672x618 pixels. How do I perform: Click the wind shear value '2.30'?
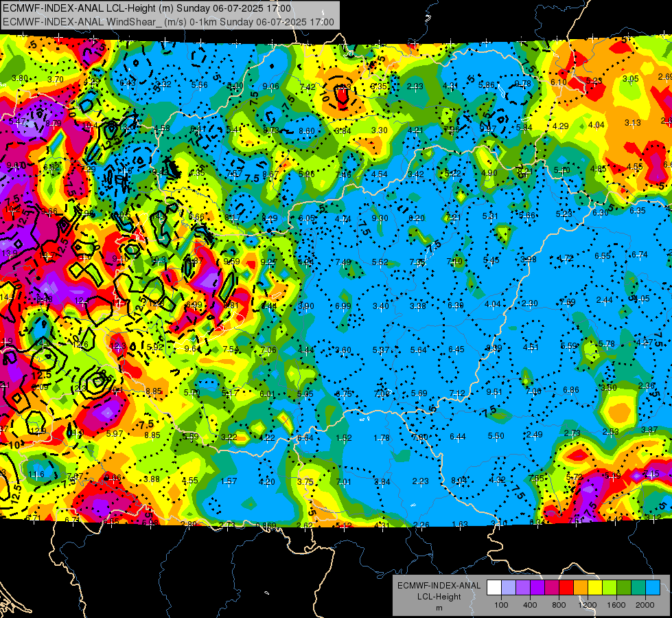coord(530,304)
